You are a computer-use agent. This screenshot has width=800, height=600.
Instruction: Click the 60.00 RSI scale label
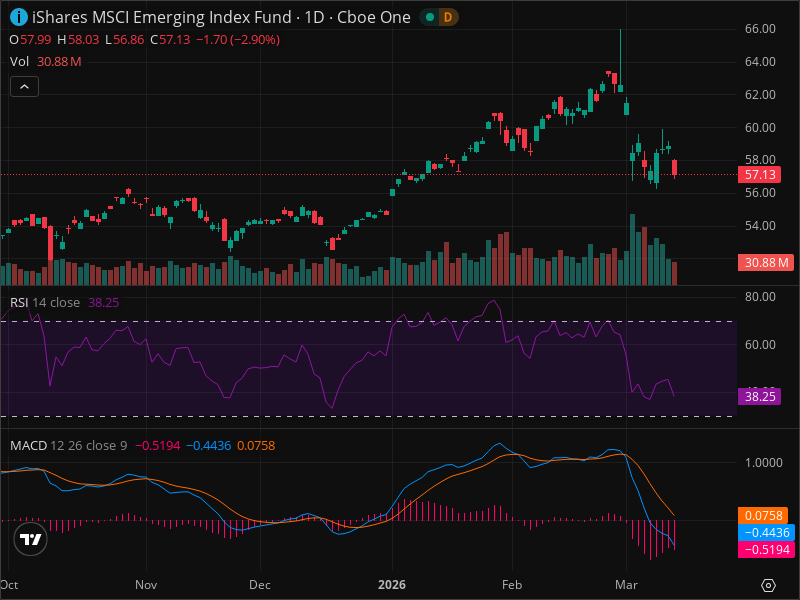tap(760, 344)
